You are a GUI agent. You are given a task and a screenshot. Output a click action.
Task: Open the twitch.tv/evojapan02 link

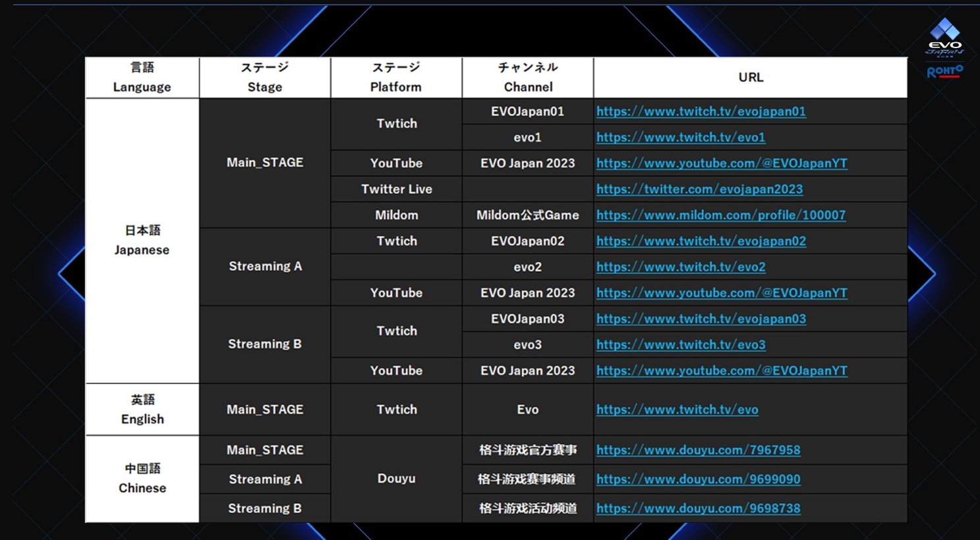coord(701,241)
